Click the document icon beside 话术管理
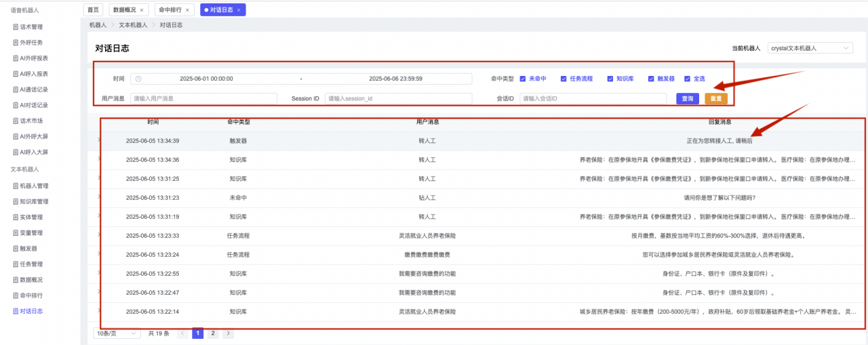The height and width of the screenshot is (345, 868). [16, 27]
